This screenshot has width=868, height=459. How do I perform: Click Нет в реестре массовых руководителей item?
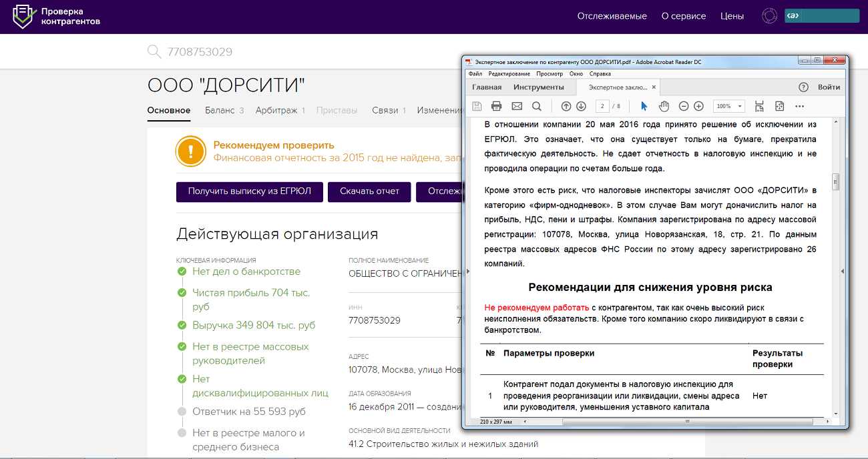(250, 354)
